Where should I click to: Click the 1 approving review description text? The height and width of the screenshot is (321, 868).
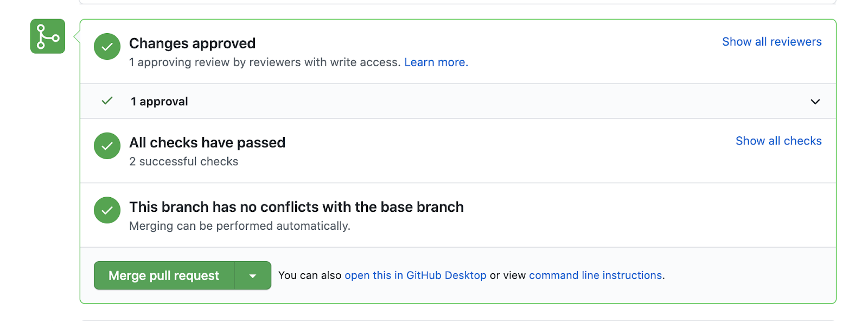point(265,62)
